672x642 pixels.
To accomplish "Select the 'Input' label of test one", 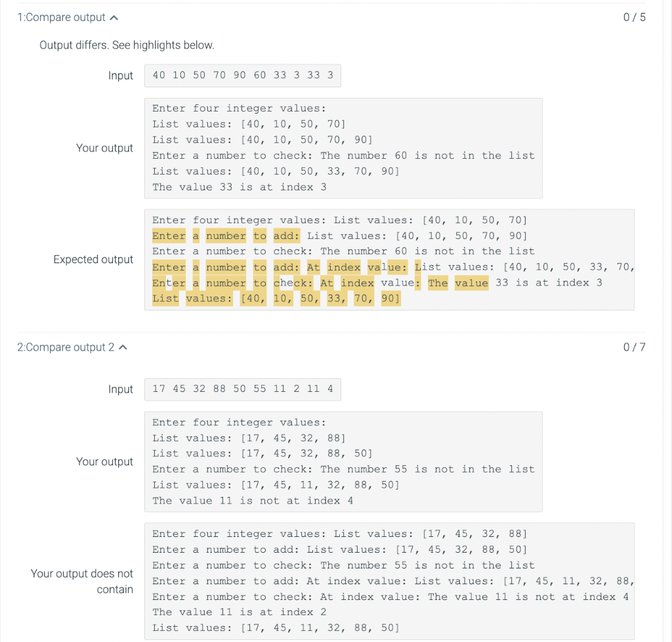I will pos(121,75).
